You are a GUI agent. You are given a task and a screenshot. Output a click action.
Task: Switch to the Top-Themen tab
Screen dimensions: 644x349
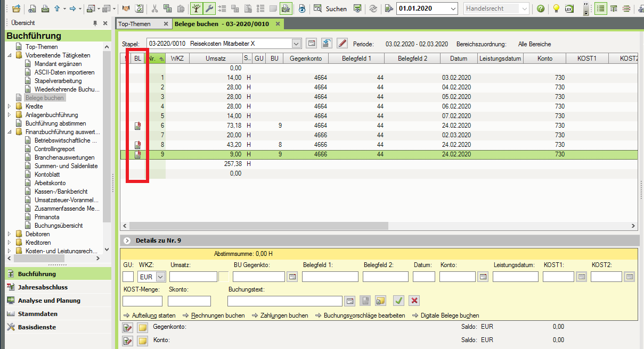[135, 24]
